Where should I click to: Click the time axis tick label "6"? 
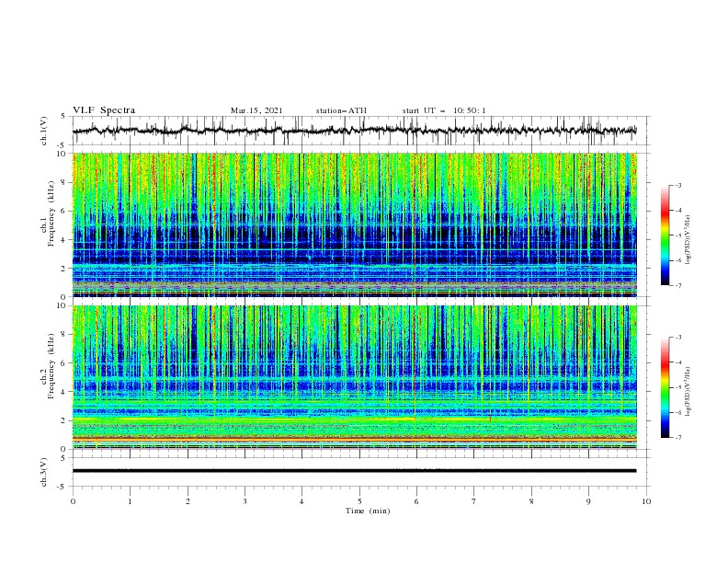pos(416,501)
